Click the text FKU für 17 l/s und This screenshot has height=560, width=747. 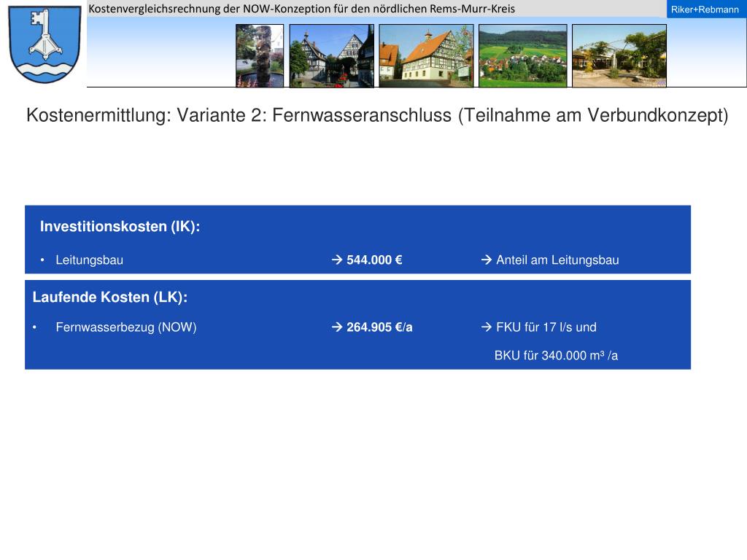coord(546,327)
